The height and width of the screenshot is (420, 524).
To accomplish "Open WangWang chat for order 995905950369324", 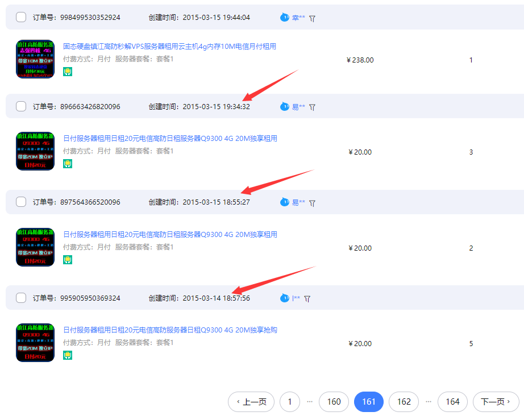I will click(285, 298).
